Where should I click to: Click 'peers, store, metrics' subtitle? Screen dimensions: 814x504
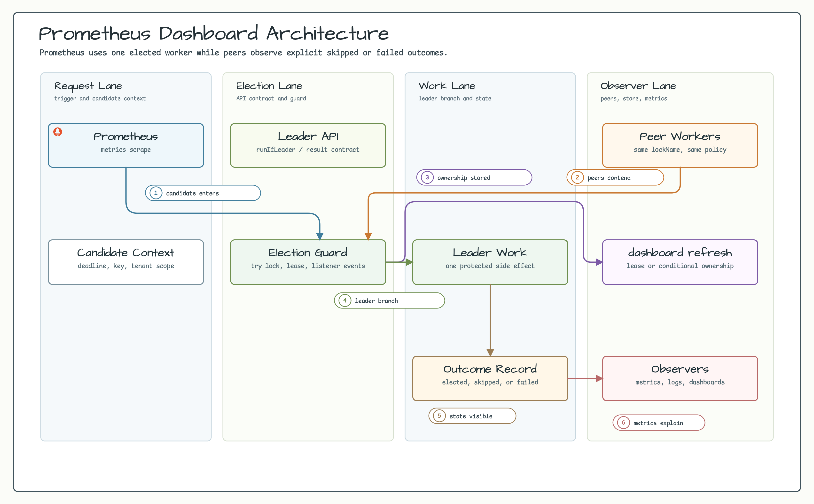(x=634, y=98)
